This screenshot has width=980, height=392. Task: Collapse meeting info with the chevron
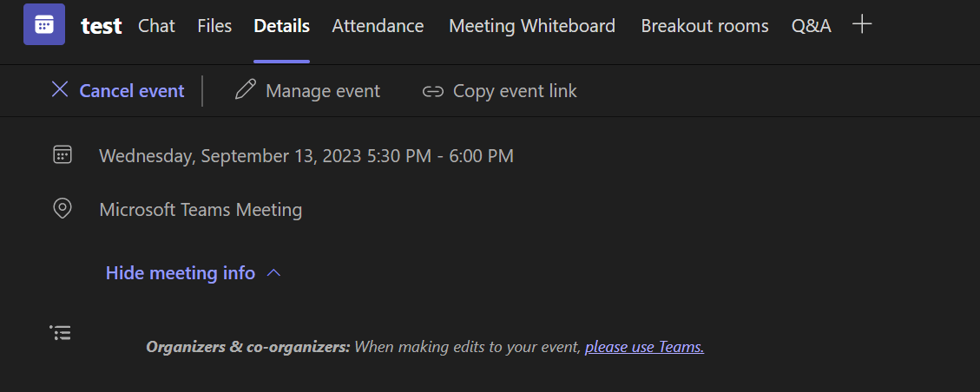click(274, 273)
